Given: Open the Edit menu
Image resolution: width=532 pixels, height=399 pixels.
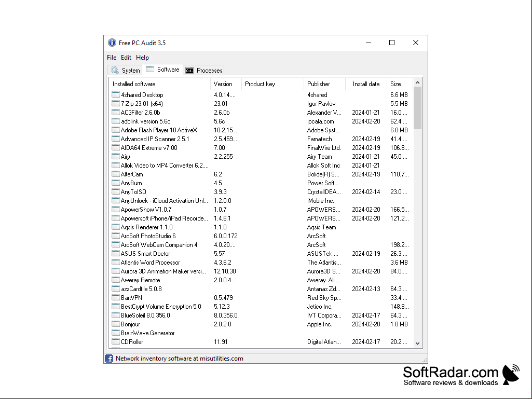Looking at the screenshot, I should 126,58.
